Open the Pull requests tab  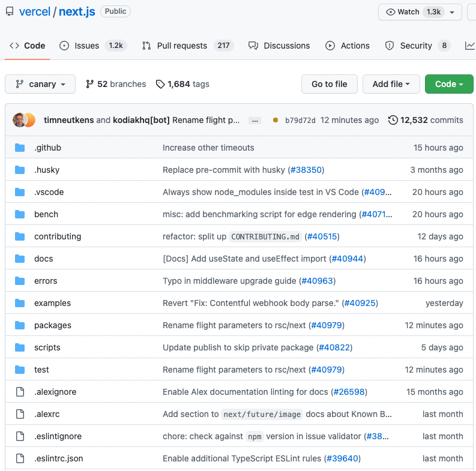point(187,46)
